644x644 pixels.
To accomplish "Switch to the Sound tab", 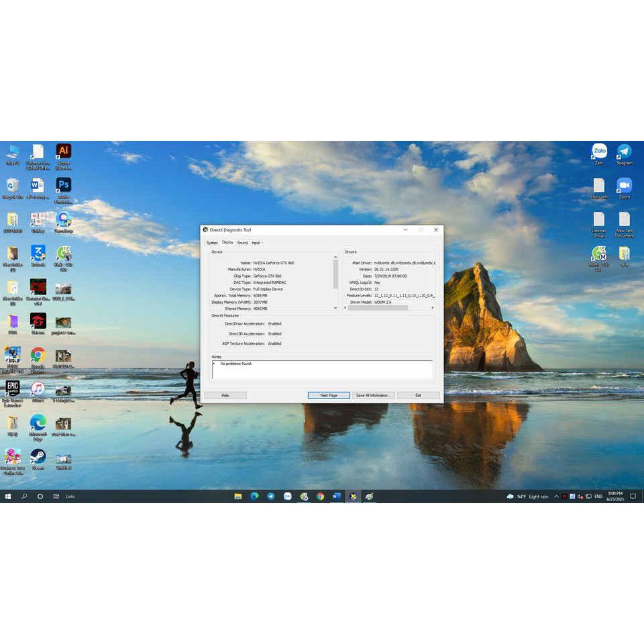I will (243, 242).
